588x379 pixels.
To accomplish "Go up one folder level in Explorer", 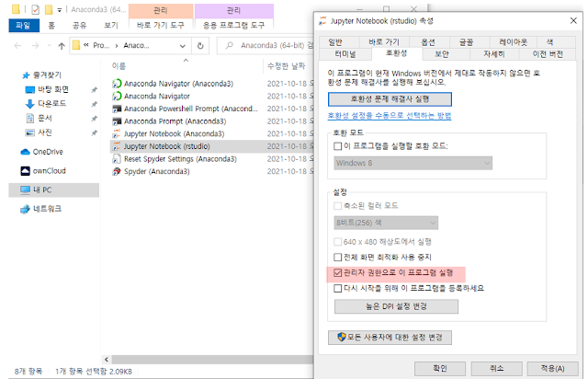I will click(62, 46).
